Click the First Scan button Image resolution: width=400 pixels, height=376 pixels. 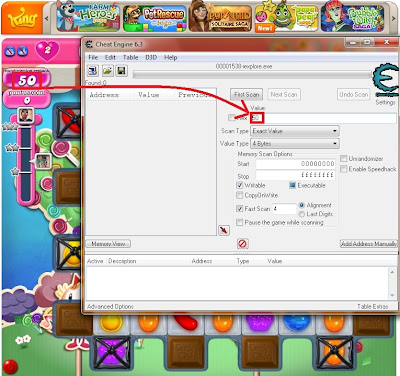(246, 95)
